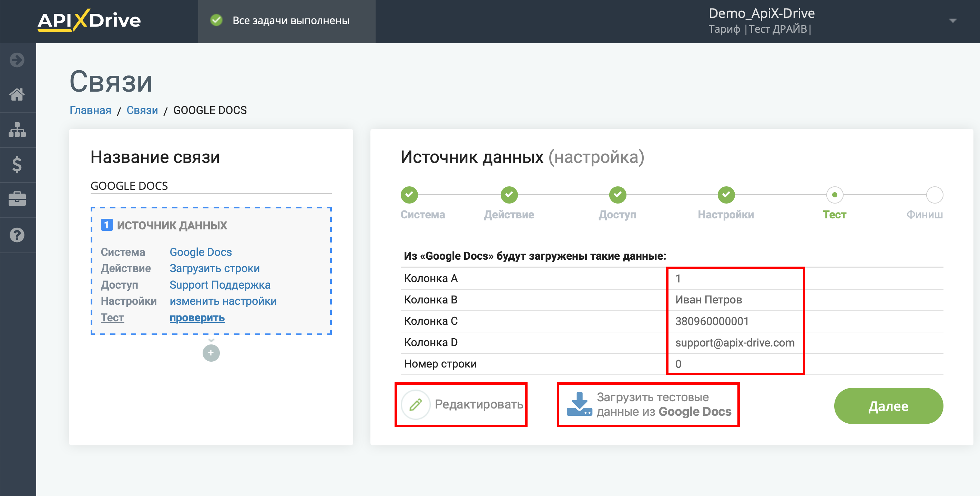Viewport: 980px width, 496px height.
Task: Open the Demo_ApiX-Drive account name
Action: (x=762, y=13)
